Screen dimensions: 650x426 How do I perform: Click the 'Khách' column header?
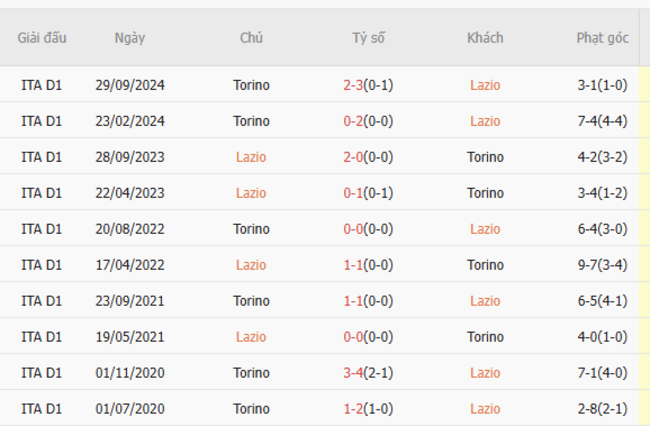tap(485, 38)
